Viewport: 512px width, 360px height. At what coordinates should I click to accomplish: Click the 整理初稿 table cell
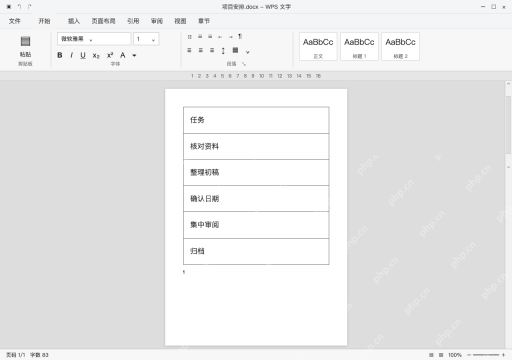point(256,172)
